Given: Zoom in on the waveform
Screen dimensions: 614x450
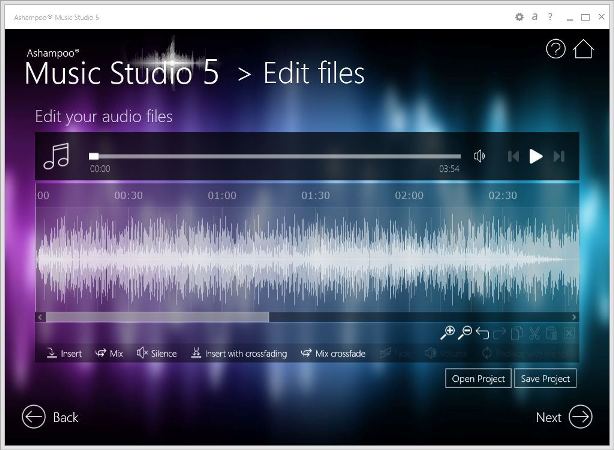Looking at the screenshot, I should tap(447, 333).
